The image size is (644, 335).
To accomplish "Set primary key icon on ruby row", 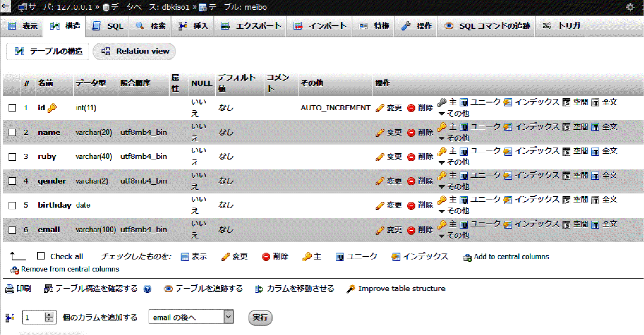I will (442, 151).
